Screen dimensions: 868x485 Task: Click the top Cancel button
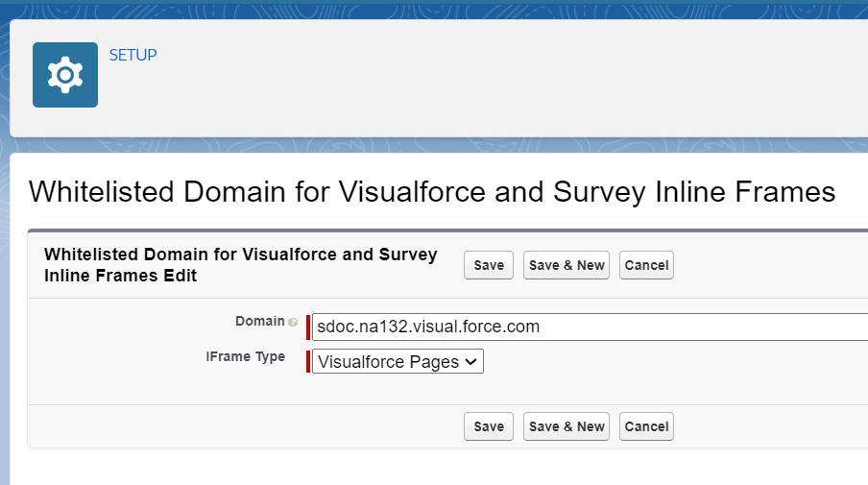pos(646,265)
